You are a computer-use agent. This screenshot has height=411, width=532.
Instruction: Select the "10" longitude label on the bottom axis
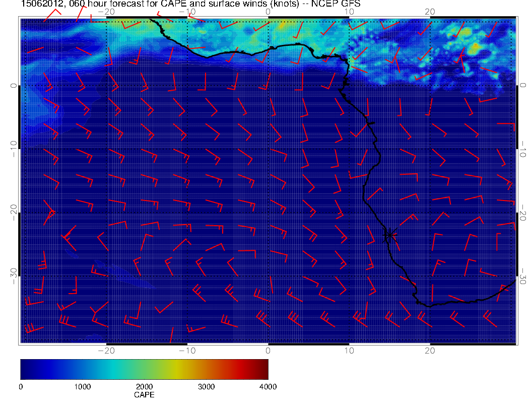[349, 350]
